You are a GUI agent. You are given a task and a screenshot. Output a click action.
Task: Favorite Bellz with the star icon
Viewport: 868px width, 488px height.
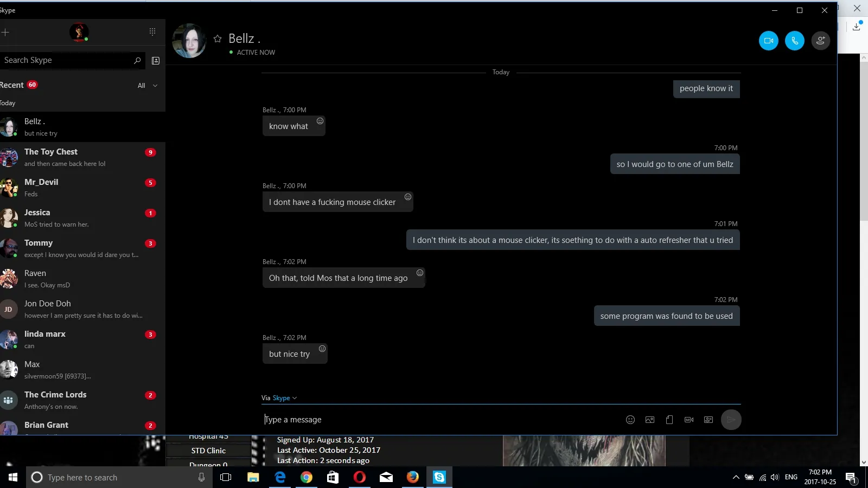218,38
